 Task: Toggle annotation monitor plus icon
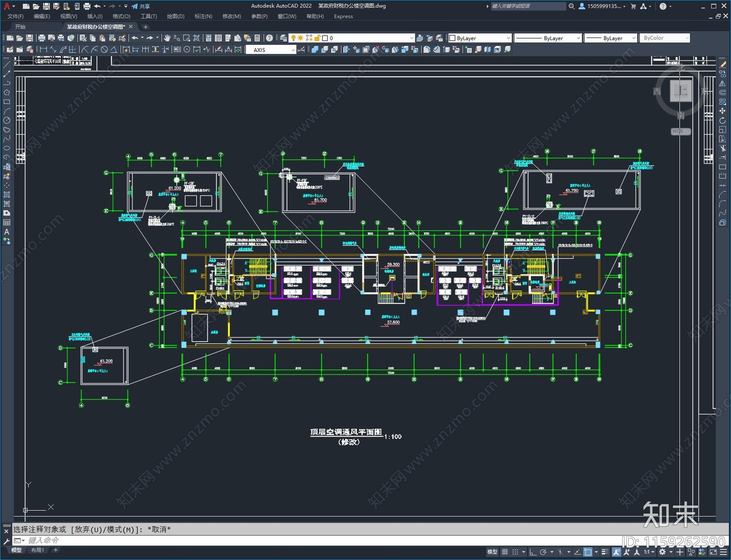680,552
